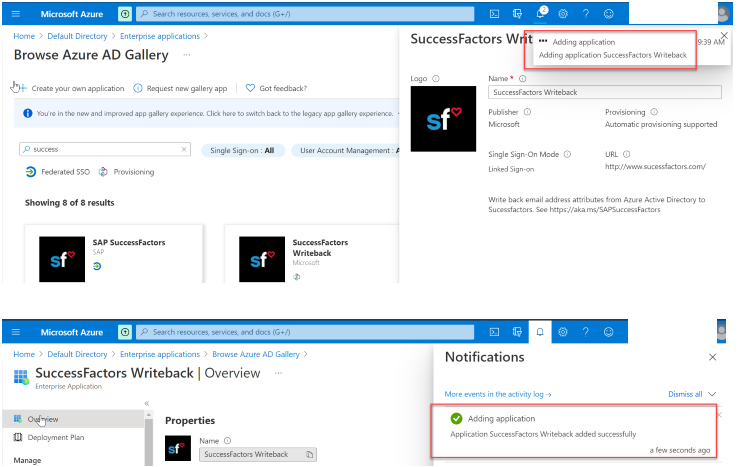Click the bottom Azure search resources bar

(305, 332)
